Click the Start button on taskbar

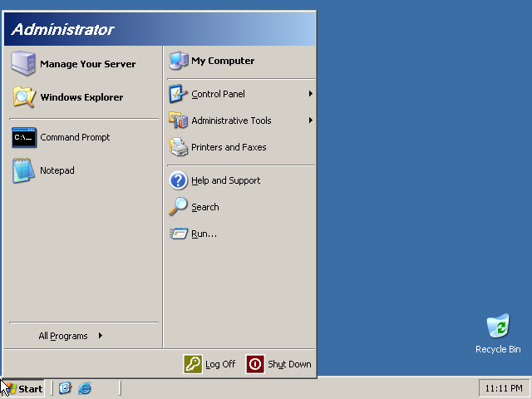coord(23,388)
